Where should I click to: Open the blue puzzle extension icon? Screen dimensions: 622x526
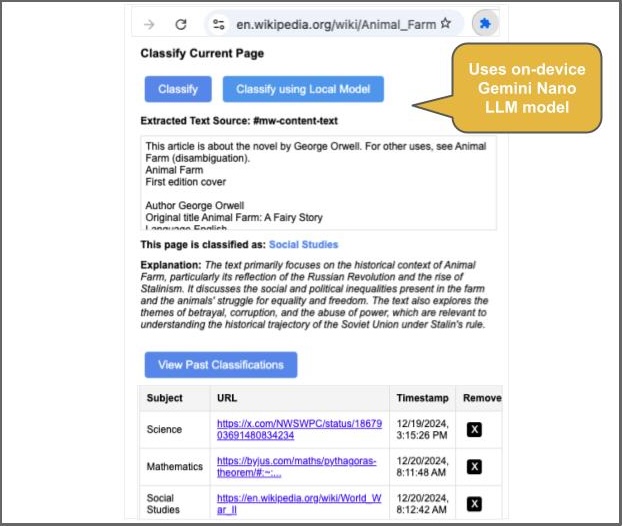point(485,24)
